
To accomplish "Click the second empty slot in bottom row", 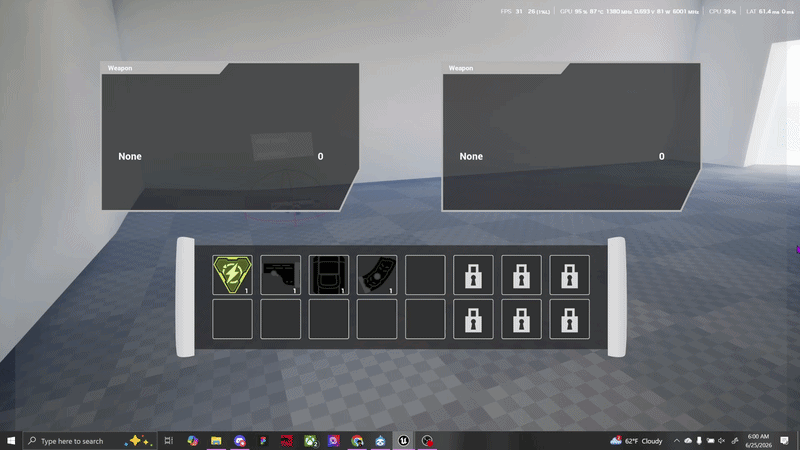I will 281,319.
